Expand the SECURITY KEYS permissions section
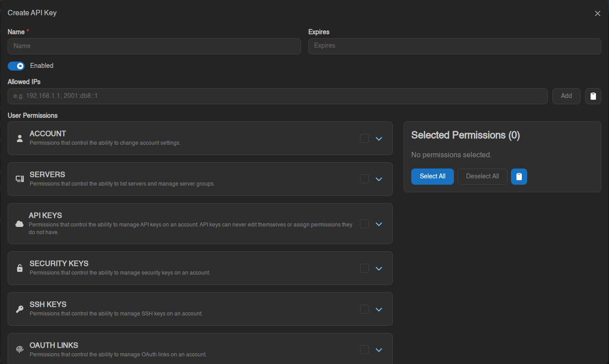The image size is (609, 364). click(x=379, y=269)
